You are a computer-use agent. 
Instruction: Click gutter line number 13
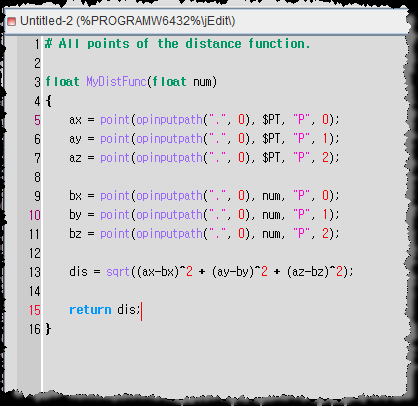coord(35,272)
